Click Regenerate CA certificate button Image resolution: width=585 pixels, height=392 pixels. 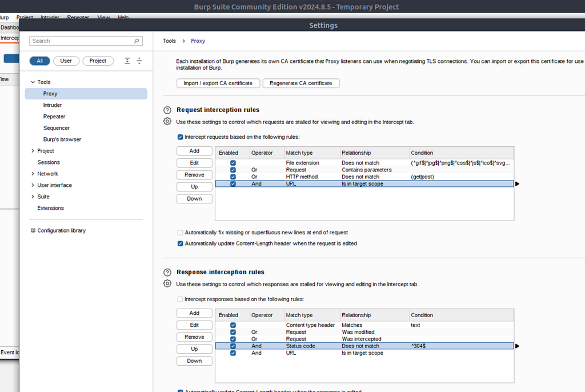(x=300, y=83)
